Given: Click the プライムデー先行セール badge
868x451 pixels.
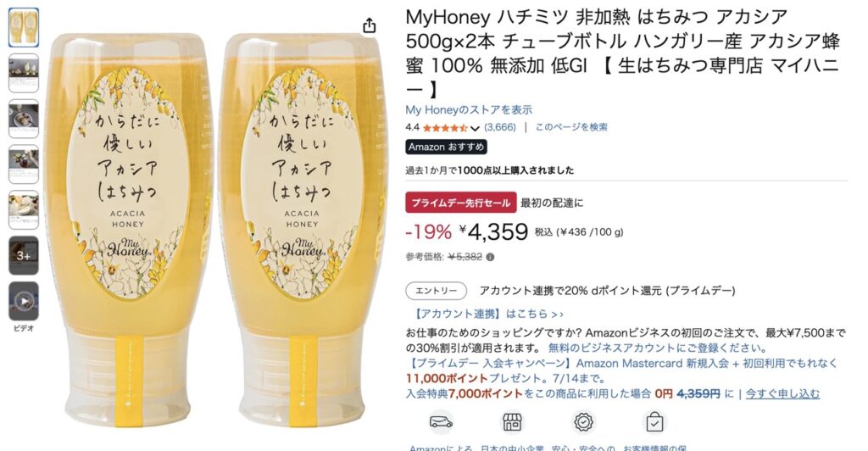Looking at the screenshot, I should pyautogui.click(x=460, y=203).
